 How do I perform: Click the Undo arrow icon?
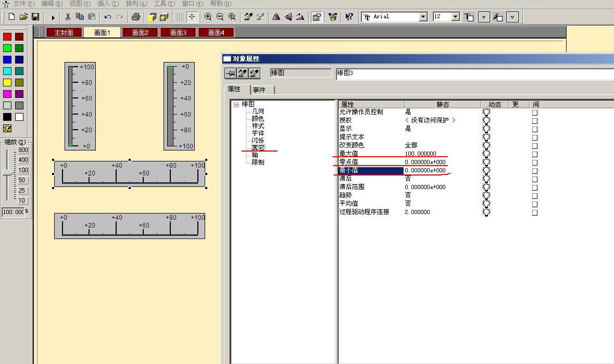[x=109, y=17]
